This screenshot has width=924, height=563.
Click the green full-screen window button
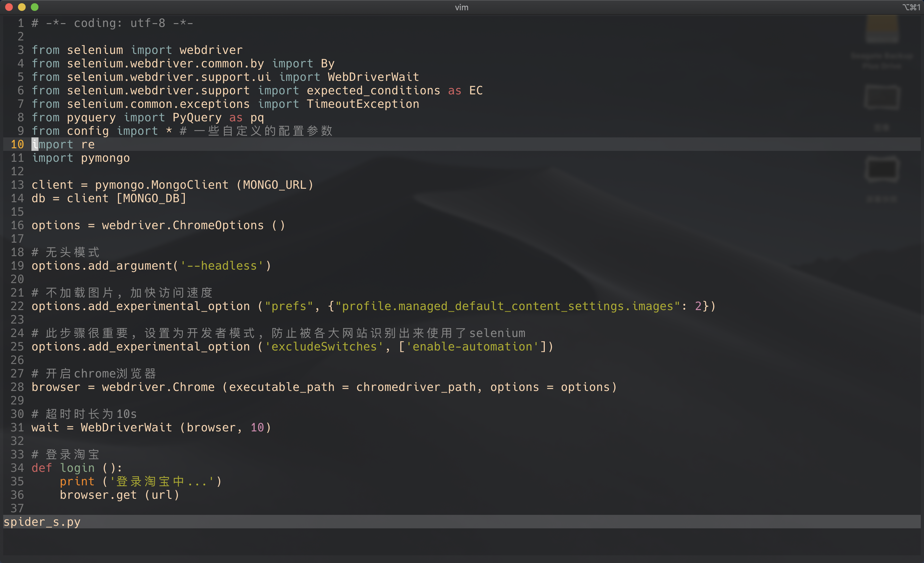(x=35, y=7)
